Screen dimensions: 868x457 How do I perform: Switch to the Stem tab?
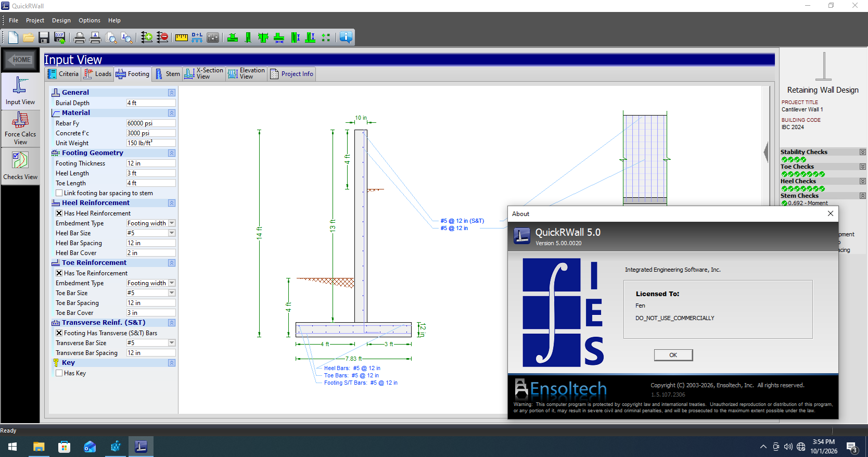pos(168,74)
